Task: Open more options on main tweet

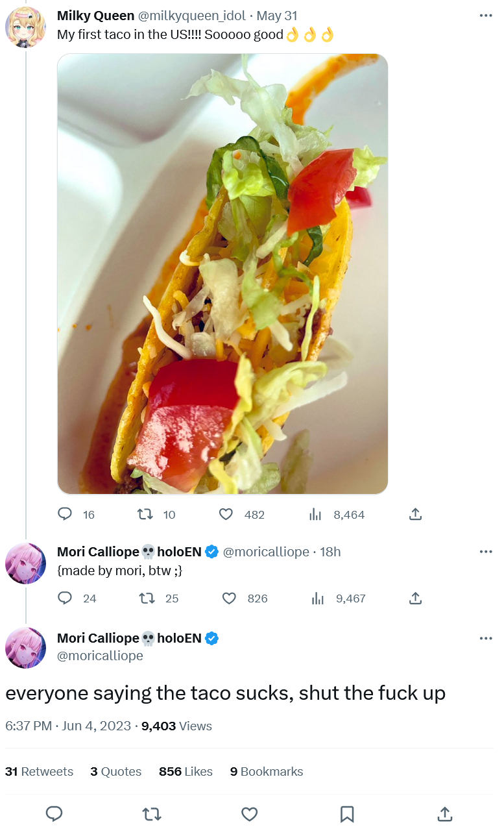Action: pos(486,638)
